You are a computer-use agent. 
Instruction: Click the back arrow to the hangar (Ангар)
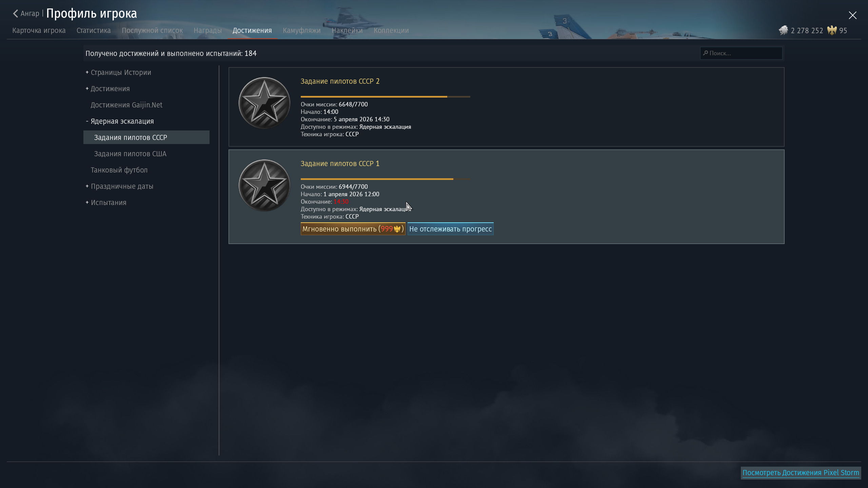pos(16,14)
